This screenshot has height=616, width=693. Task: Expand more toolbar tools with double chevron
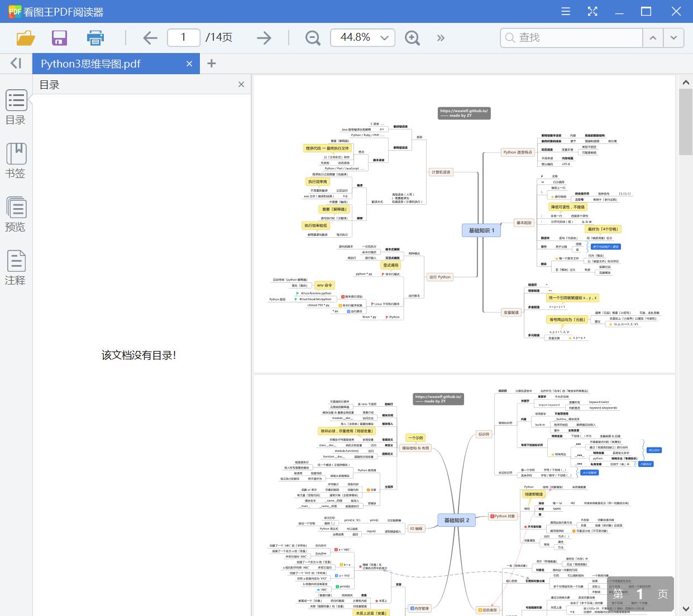click(x=441, y=37)
